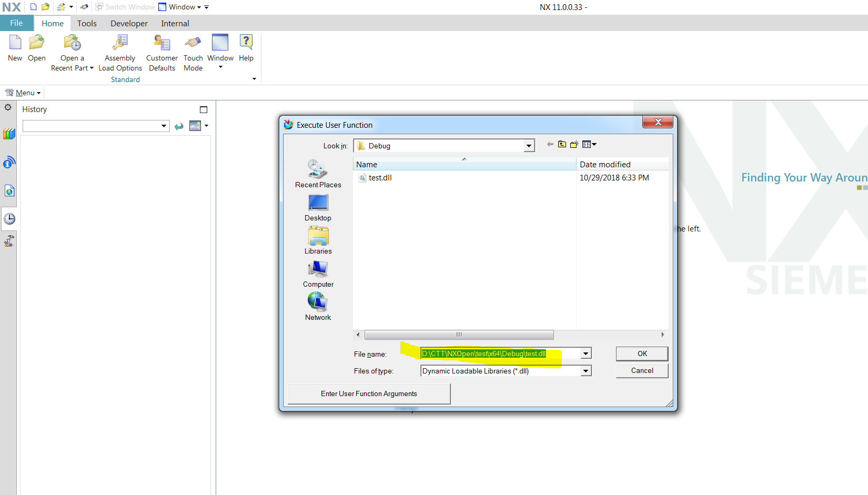Screen dimensions: 868x495
Task: Click Cancel in Execute User Function dialog
Action: click(642, 370)
